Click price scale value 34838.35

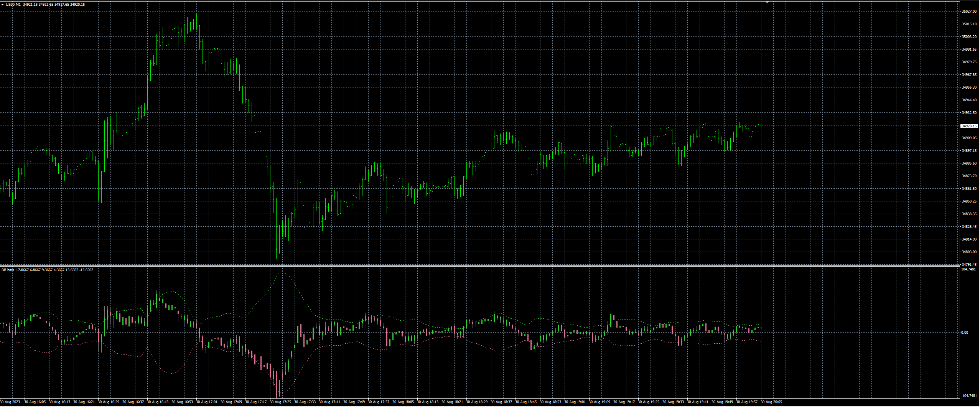[969, 214]
